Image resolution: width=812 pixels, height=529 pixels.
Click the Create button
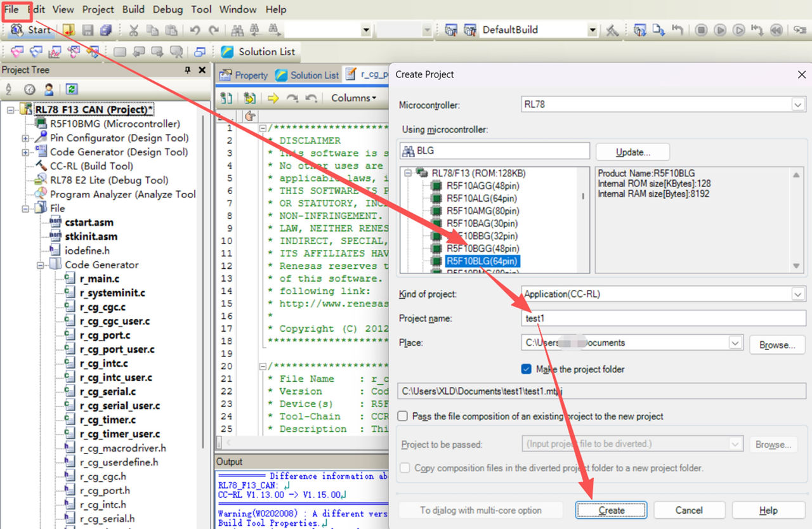click(x=611, y=510)
